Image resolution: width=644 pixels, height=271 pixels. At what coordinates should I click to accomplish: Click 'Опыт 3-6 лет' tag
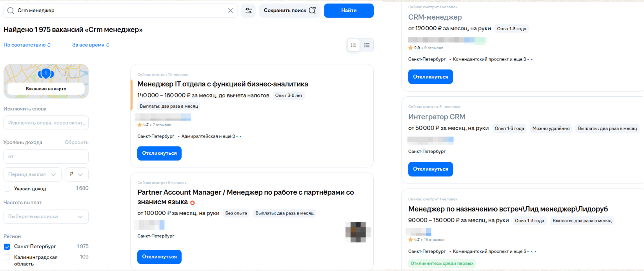click(x=289, y=95)
